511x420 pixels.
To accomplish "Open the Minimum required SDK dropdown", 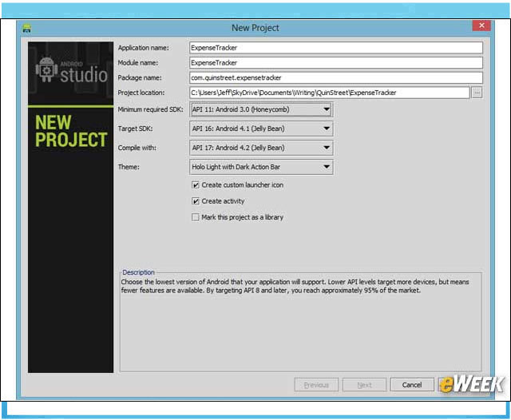I will [261, 109].
